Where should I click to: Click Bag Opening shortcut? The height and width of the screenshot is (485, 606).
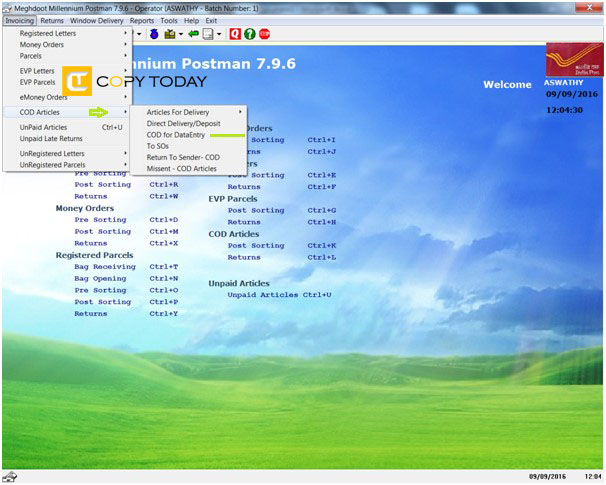click(x=126, y=278)
